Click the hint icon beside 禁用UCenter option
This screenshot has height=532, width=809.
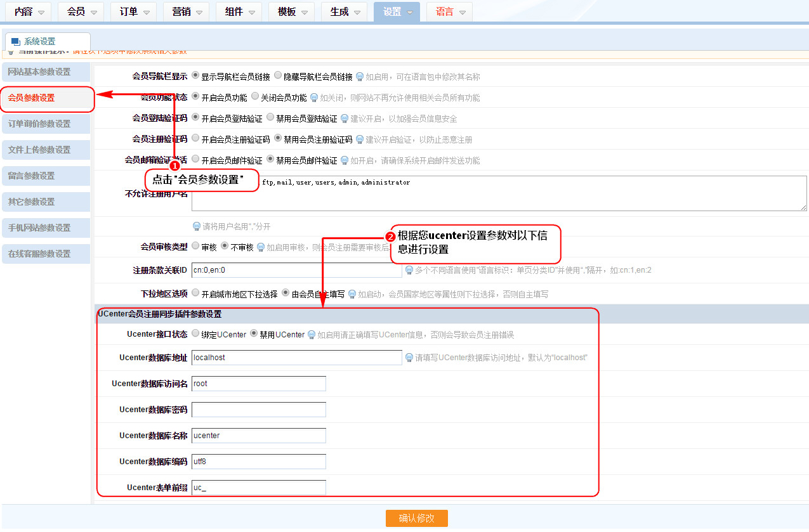[312, 335]
